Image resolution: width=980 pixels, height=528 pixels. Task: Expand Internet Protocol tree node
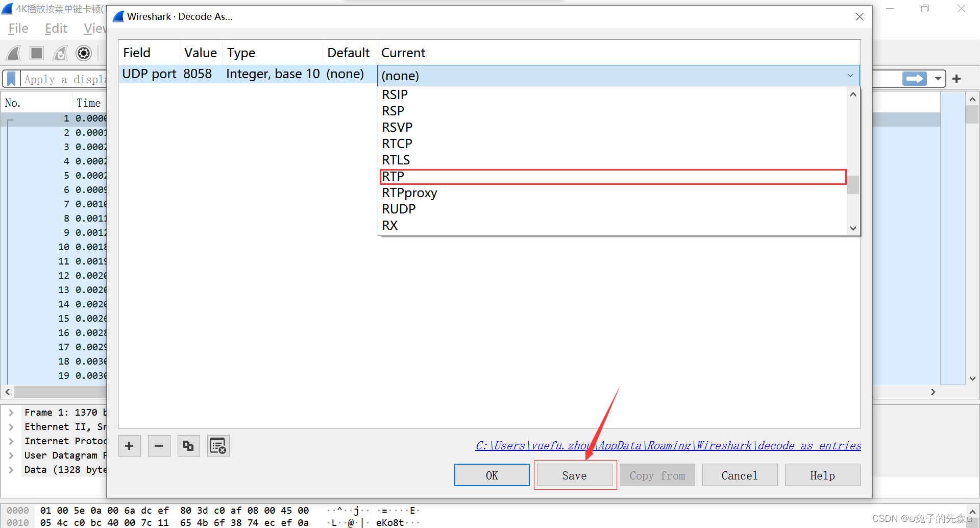click(x=11, y=441)
